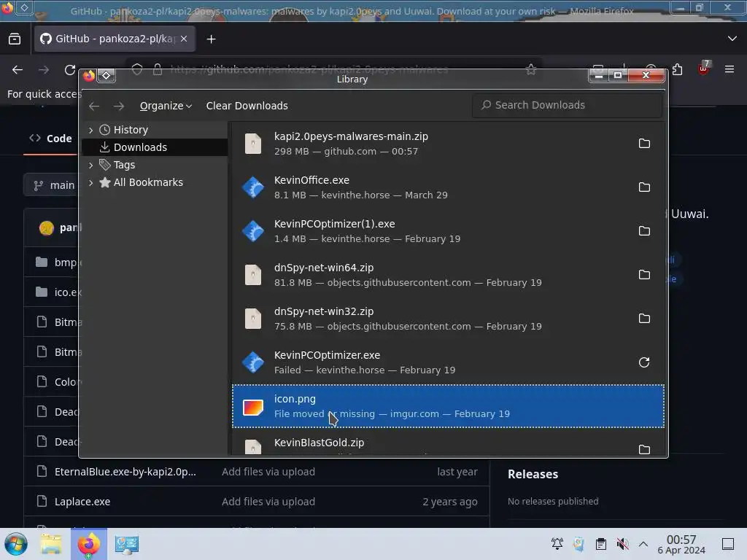This screenshot has width=747, height=560.
Task: Open Firefox view tab icon
Action: (x=15, y=39)
